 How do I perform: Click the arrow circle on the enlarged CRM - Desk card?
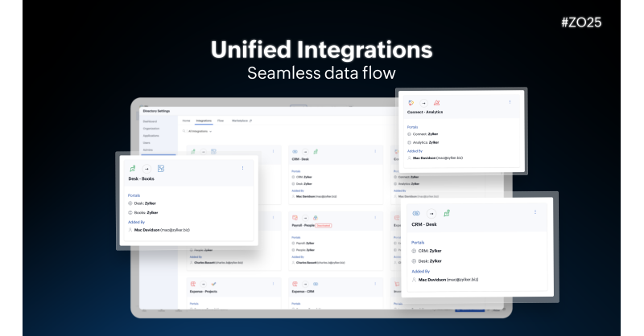[x=431, y=213]
